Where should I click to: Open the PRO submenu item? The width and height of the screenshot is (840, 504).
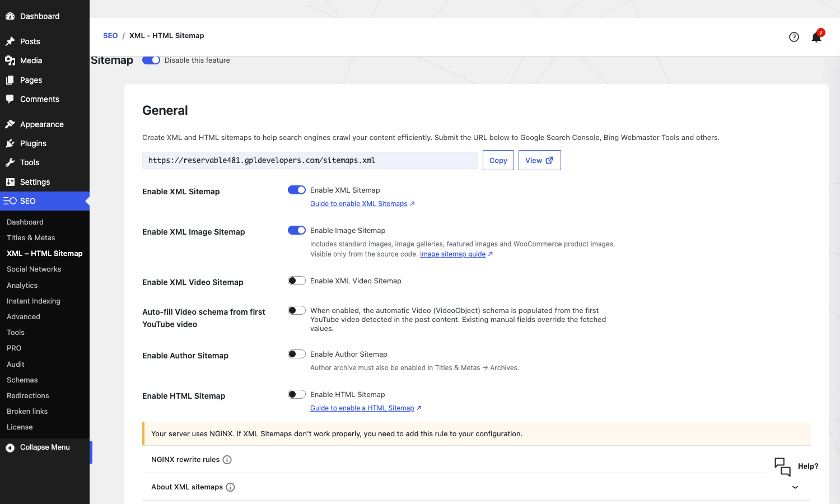tap(14, 348)
